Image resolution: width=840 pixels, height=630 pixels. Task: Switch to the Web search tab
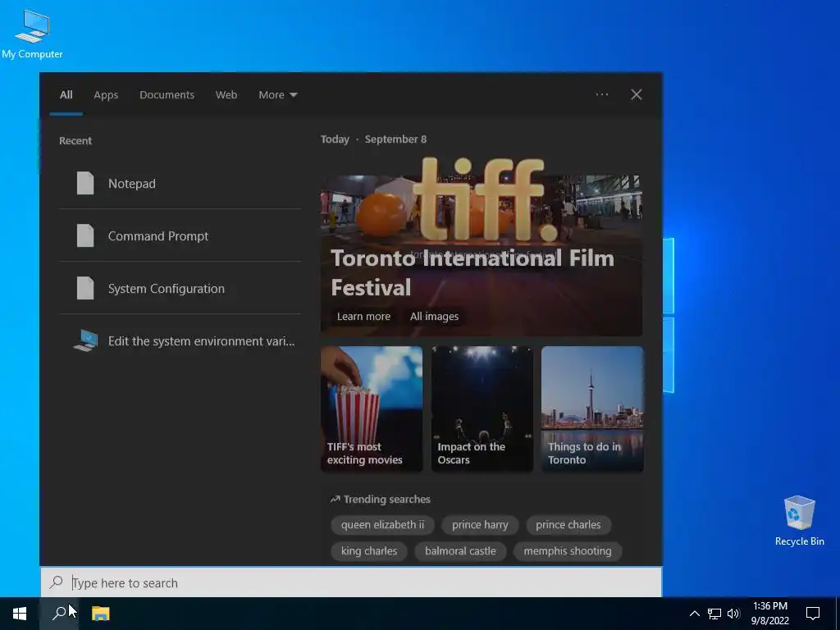226,95
